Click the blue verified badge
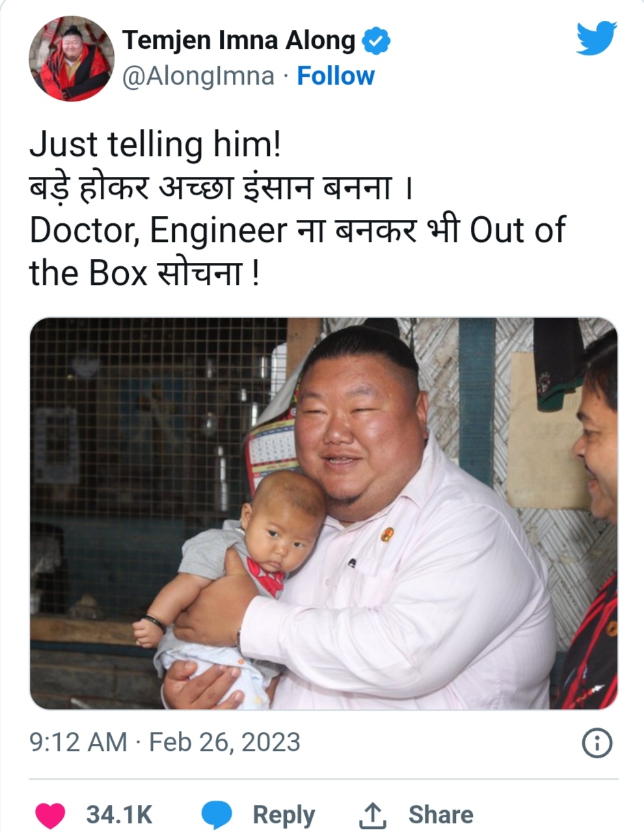Screen dimensions: 644x833 point(375,41)
